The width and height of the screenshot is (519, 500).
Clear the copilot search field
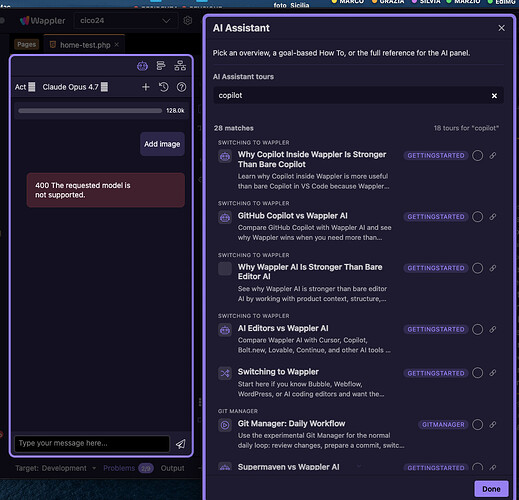click(x=494, y=96)
